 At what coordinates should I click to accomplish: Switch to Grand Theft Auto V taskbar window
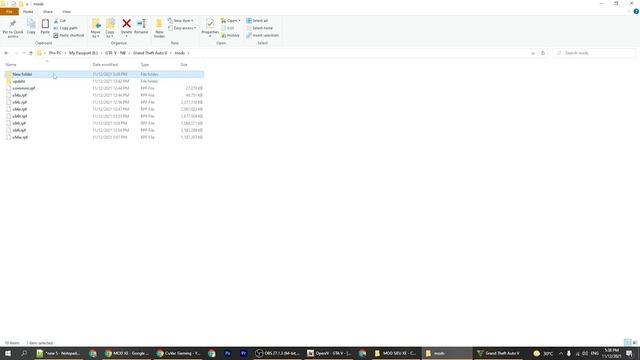click(498, 353)
